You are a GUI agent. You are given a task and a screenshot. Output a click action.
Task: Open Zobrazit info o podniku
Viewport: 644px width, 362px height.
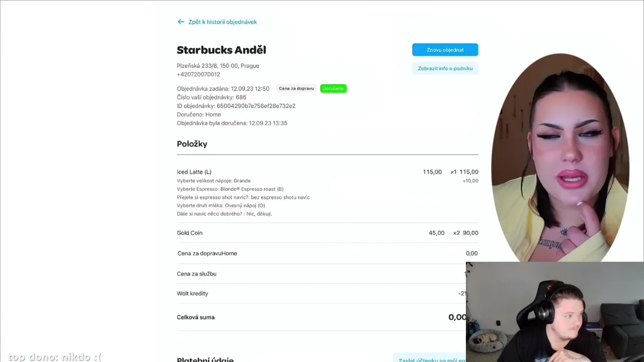(445, 68)
